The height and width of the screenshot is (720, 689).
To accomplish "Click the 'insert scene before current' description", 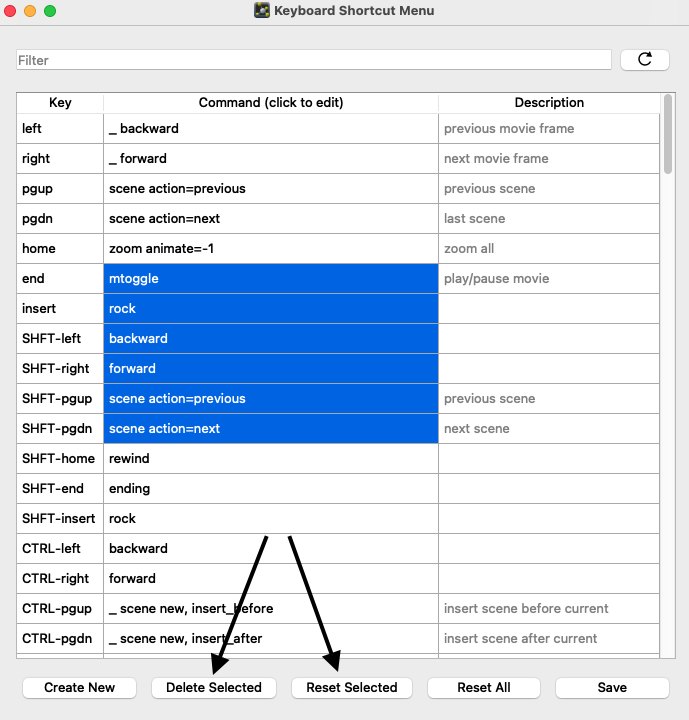I will [549, 608].
